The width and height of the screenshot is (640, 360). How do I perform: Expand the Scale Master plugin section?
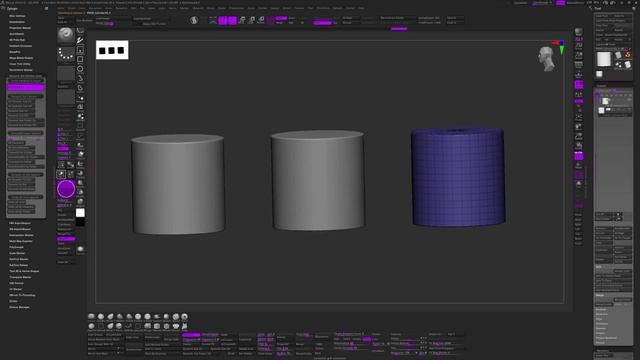click(x=18, y=253)
